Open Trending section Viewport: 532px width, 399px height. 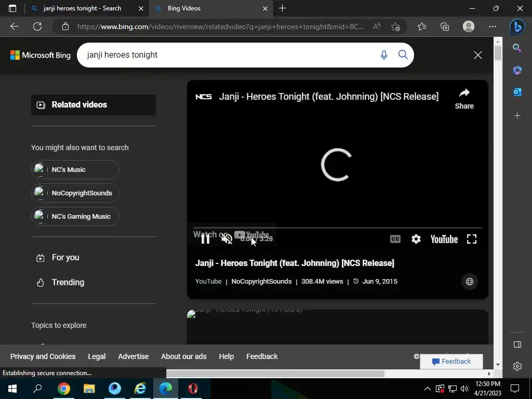point(60,282)
